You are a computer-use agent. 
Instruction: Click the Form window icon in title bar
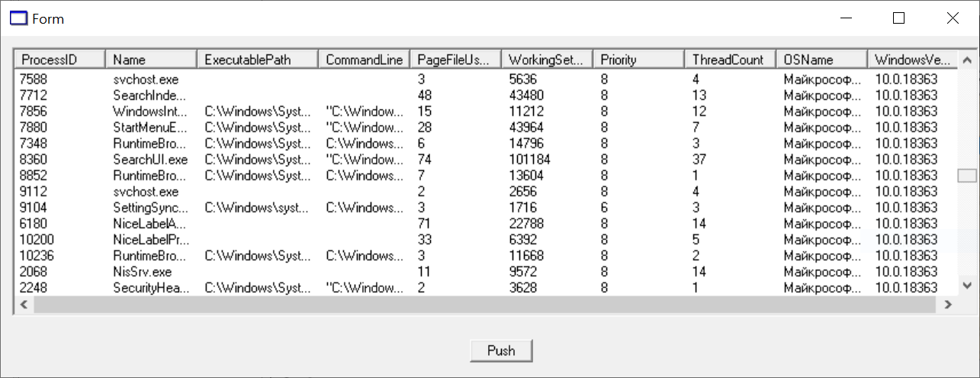18,18
